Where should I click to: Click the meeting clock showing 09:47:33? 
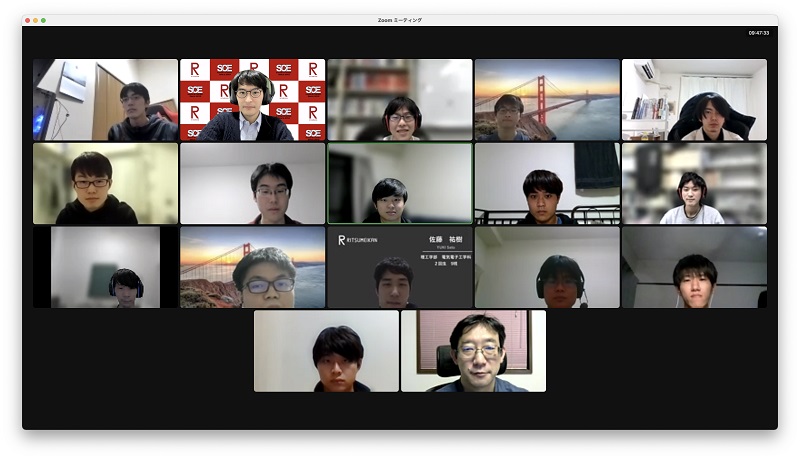[758, 33]
